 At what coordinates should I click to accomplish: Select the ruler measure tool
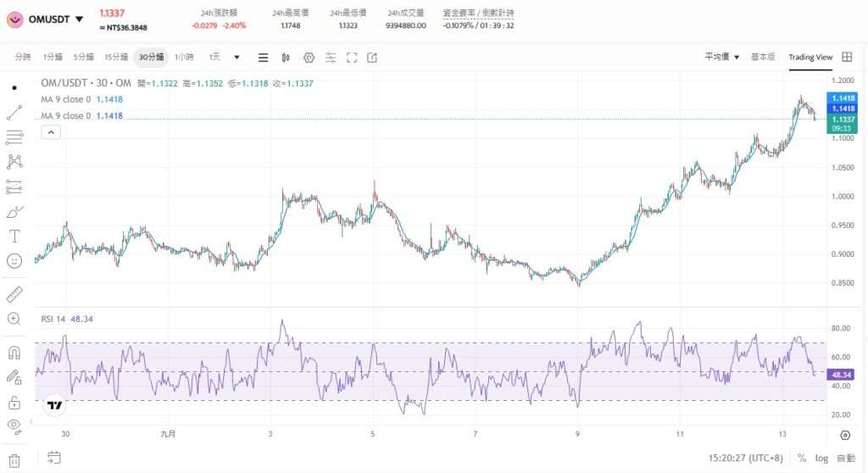pos(14,294)
